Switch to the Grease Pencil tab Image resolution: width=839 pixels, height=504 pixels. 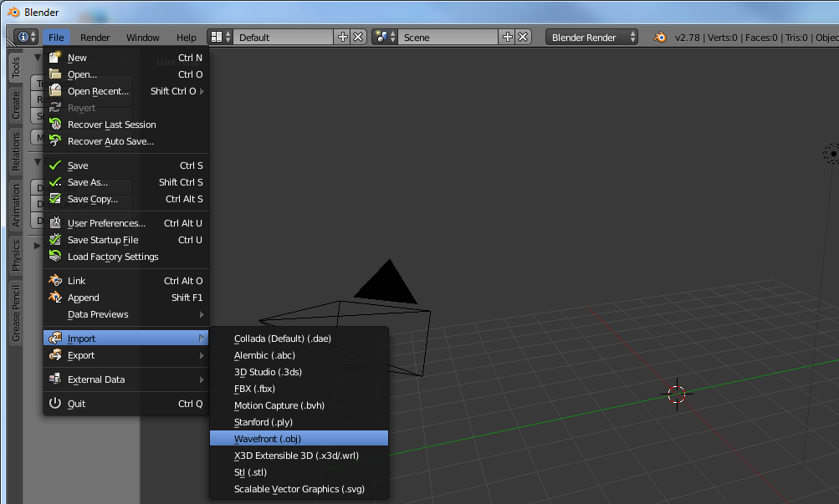pos(16,313)
